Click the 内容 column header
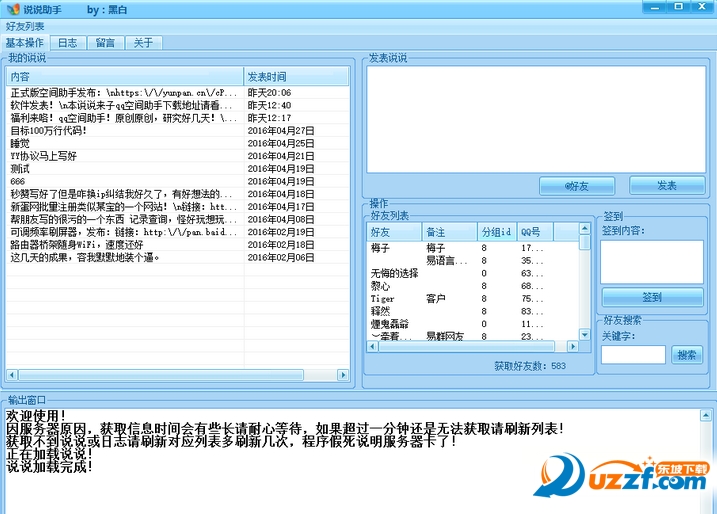The height and width of the screenshot is (514, 717). pyautogui.click(x=124, y=76)
